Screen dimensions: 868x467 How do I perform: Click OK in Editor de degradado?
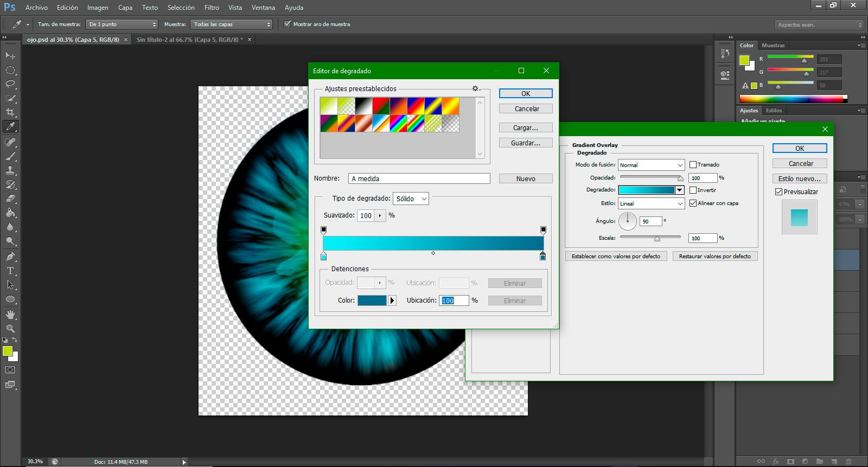pyautogui.click(x=526, y=93)
